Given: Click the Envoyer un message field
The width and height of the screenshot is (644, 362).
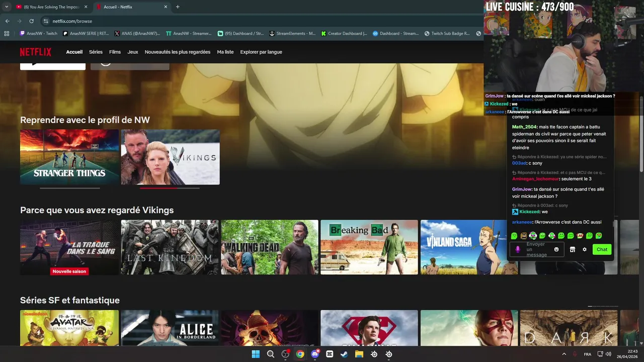Looking at the screenshot, I should pos(537,249).
